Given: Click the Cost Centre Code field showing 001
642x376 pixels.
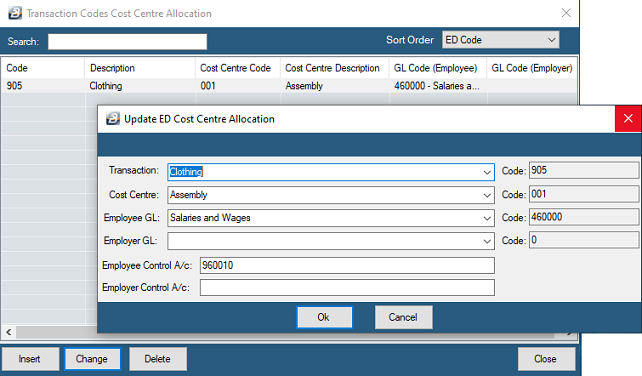Looking at the screenshot, I should [584, 194].
